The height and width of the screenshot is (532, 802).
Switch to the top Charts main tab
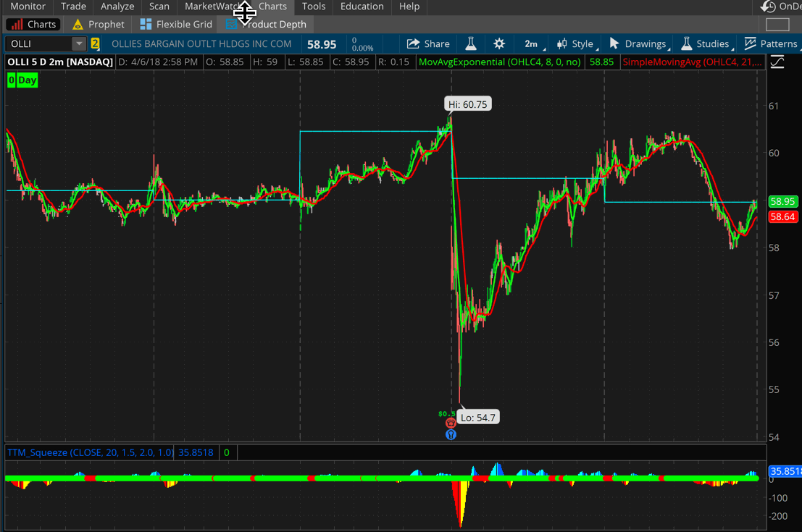(272, 7)
